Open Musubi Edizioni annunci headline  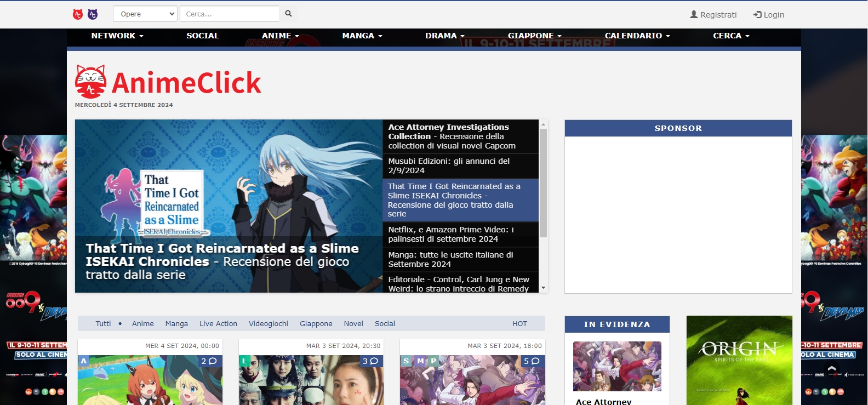click(x=460, y=166)
